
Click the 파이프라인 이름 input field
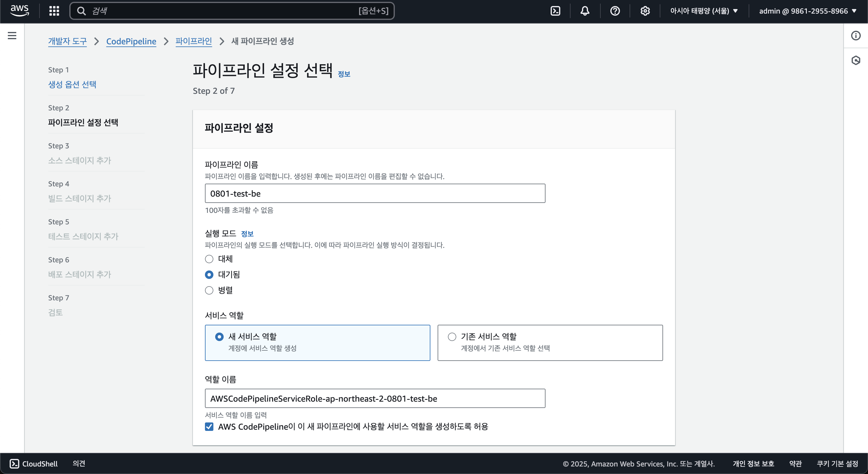(x=375, y=193)
